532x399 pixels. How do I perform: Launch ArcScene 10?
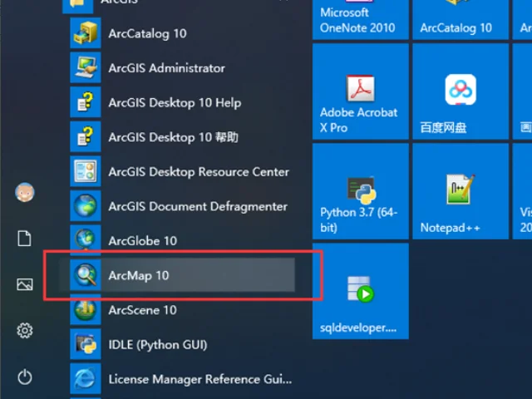pyautogui.click(x=142, y=310)
